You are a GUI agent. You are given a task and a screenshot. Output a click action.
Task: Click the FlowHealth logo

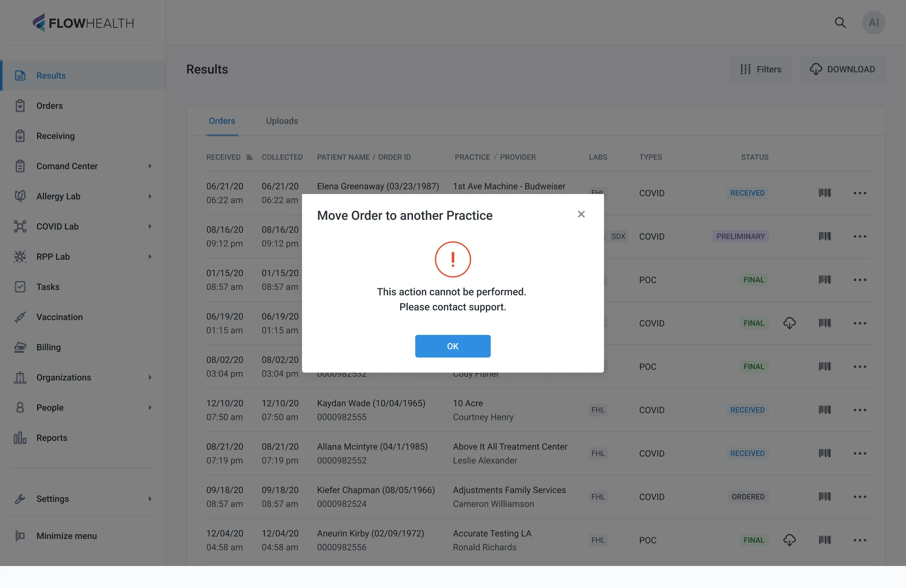point(83,23)
